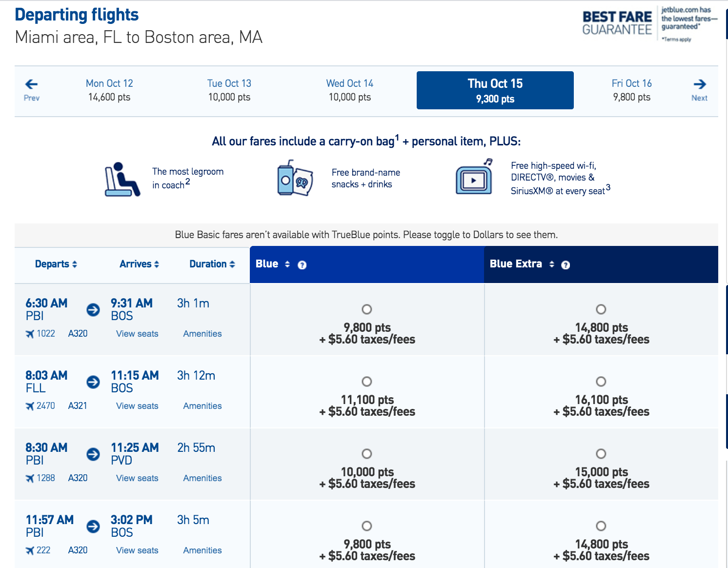Switch to the Tue Oct 13 date tab
Screen dimensions: 728x568
(x=229, y=90)
